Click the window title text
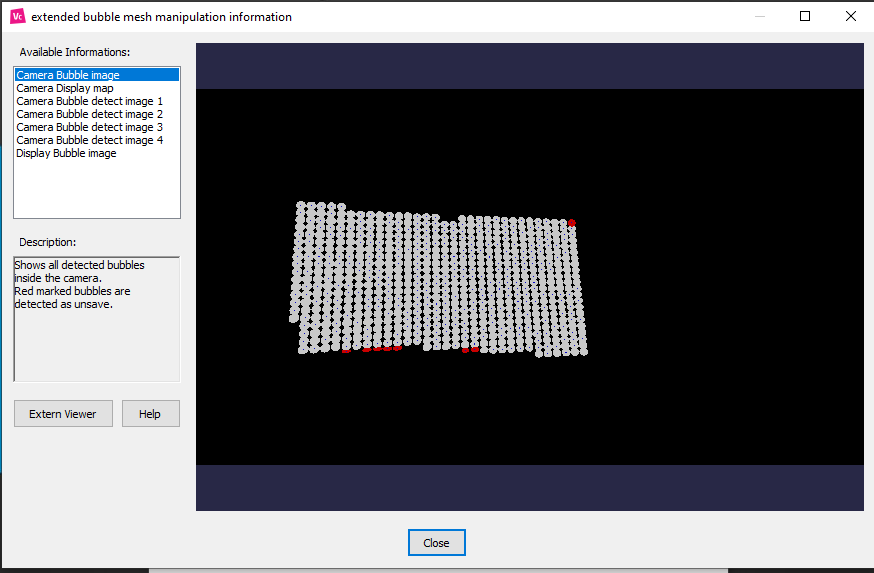 162,17
